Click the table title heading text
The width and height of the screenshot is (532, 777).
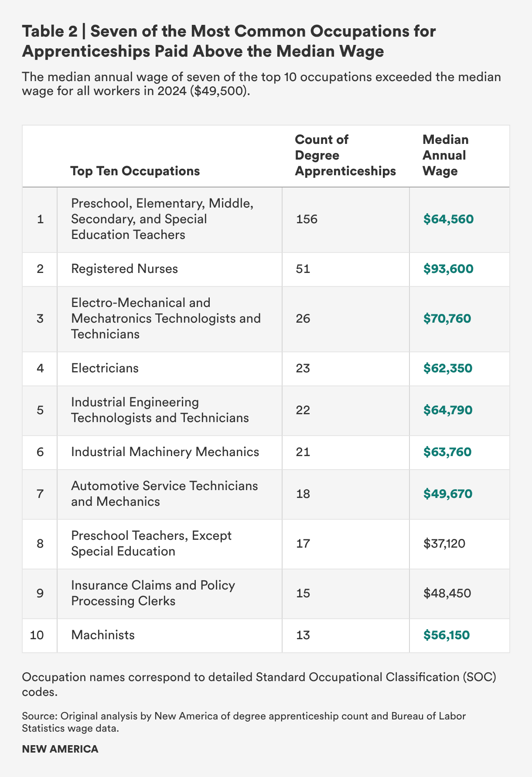[229, 41]
